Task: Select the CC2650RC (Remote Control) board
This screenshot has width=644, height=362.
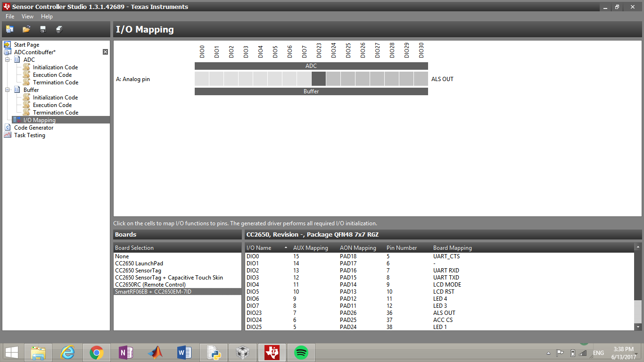Action: [x=178, y=285]
